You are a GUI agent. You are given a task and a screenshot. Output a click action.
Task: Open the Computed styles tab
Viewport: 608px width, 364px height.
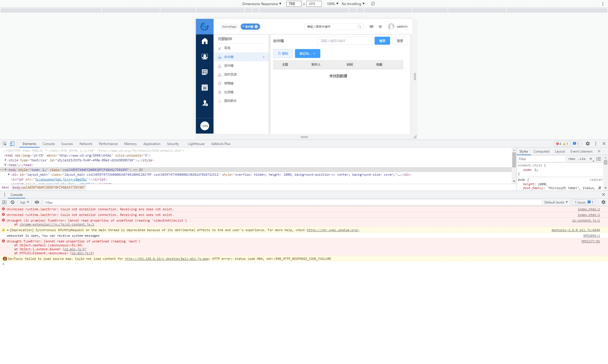[x=541, y=151]
